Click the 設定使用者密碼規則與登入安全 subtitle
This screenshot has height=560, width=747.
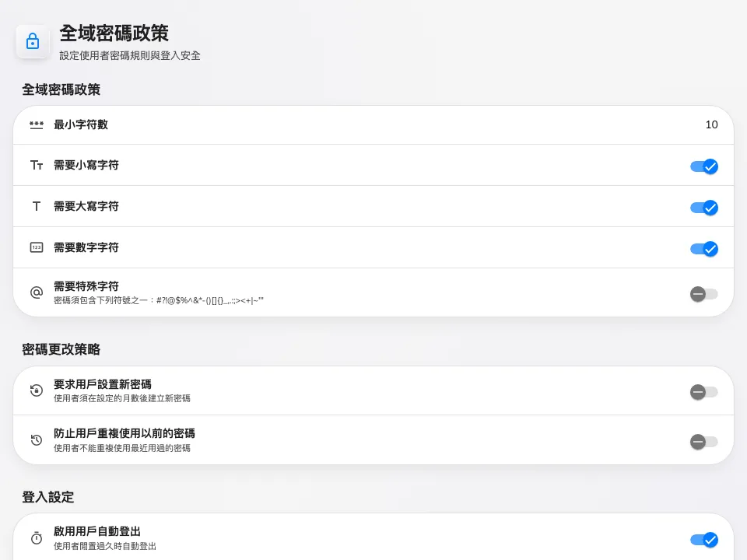[130, 56]
